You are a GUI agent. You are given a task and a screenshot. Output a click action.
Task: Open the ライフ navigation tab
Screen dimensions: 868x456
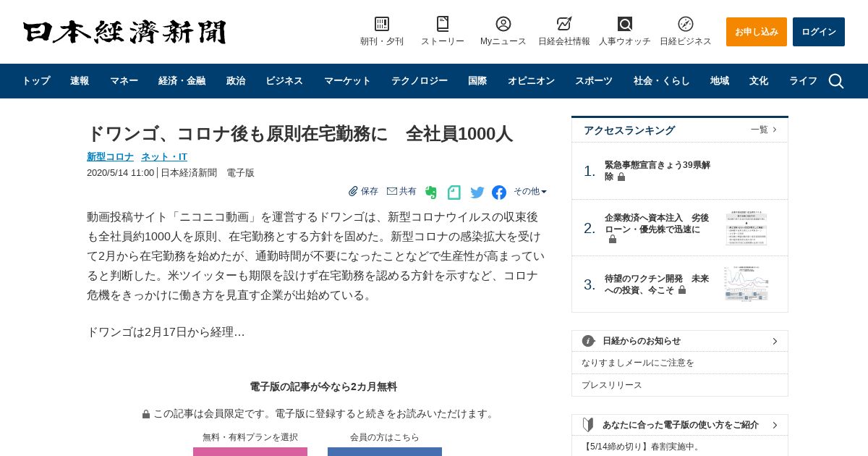click(x=803, y=81)
